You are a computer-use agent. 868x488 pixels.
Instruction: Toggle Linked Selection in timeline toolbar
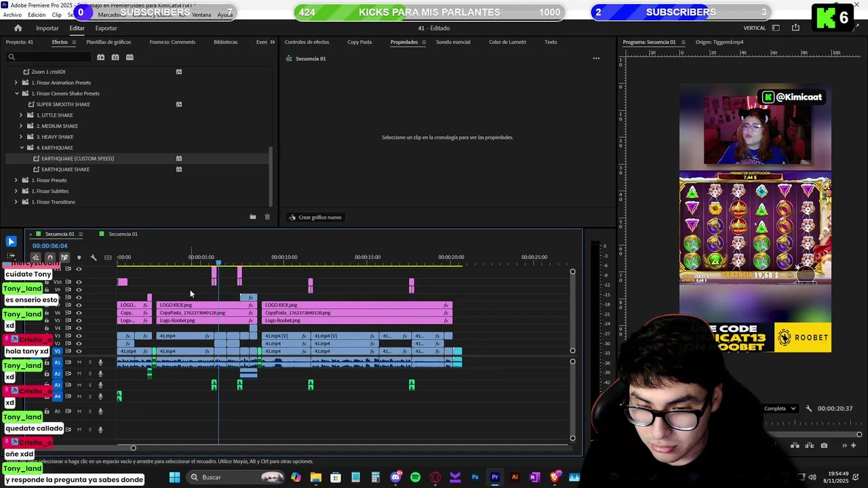tap(64, 258)
